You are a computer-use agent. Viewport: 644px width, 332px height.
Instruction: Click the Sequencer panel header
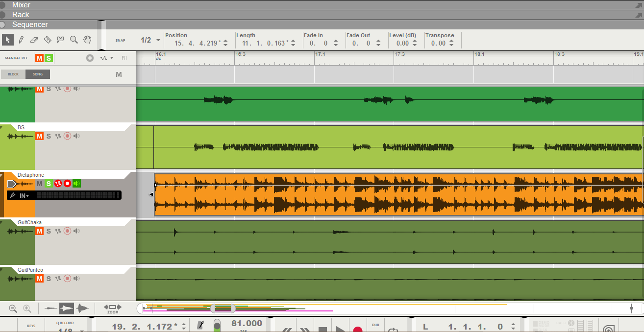(322, 24)
